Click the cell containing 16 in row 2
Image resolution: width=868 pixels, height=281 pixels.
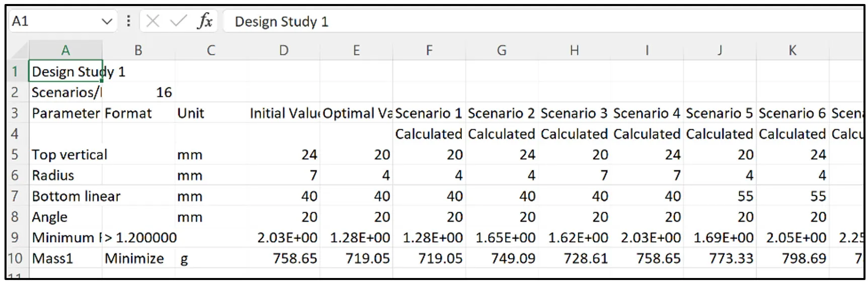click(138, 92)
